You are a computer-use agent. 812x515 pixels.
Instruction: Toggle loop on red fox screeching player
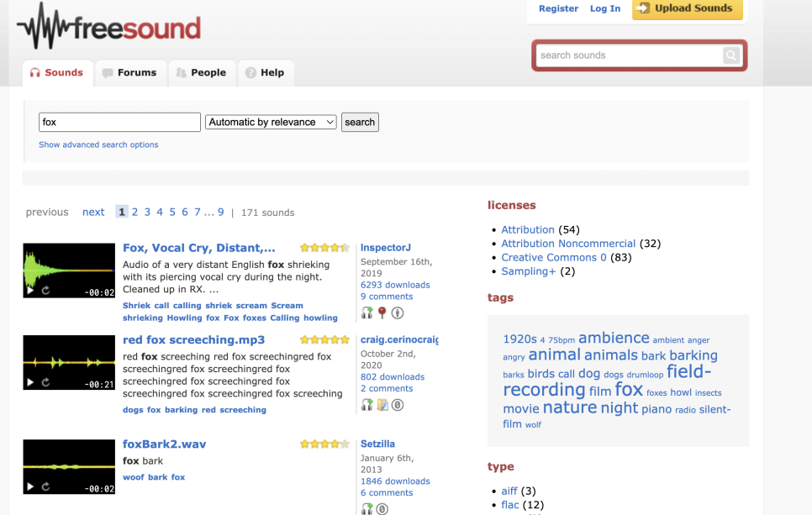pyautogui.click(x=45, y=382)
